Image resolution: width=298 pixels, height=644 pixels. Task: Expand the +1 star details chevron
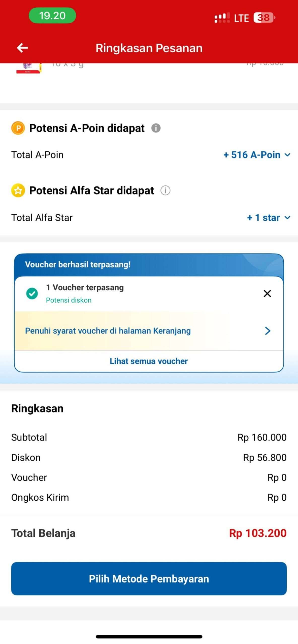coord(288,218)
